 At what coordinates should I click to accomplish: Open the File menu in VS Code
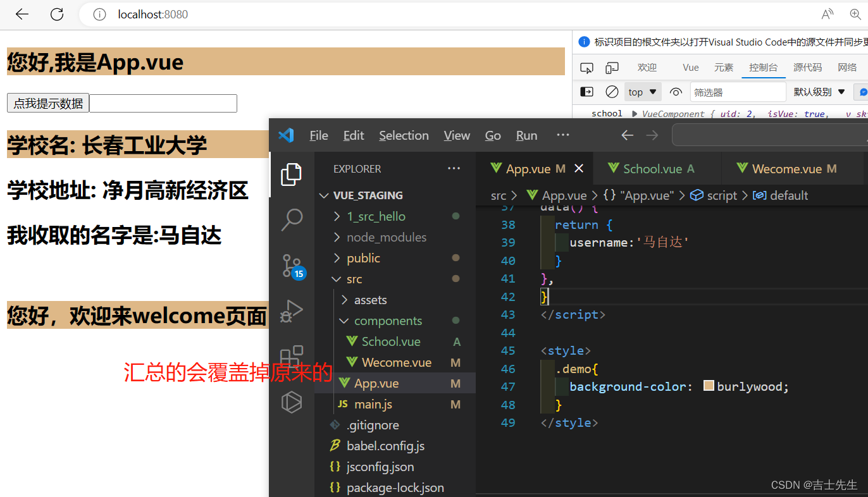[x=319, y=135]
